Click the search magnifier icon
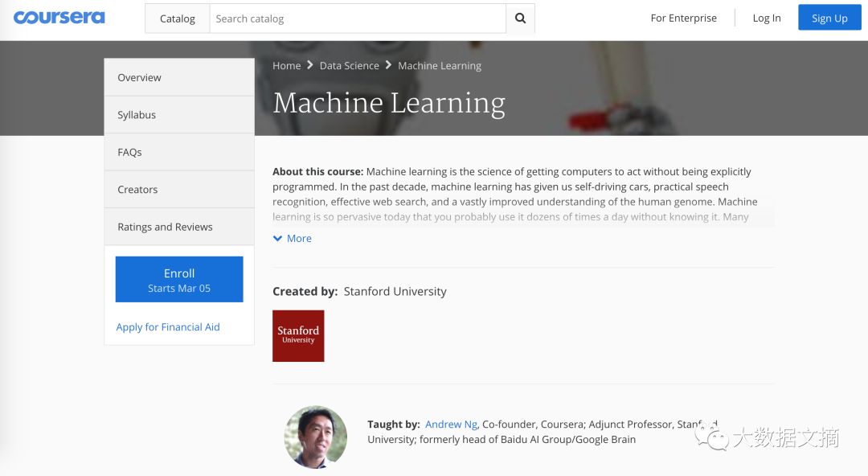868x476 pixels. coord(520,18)
